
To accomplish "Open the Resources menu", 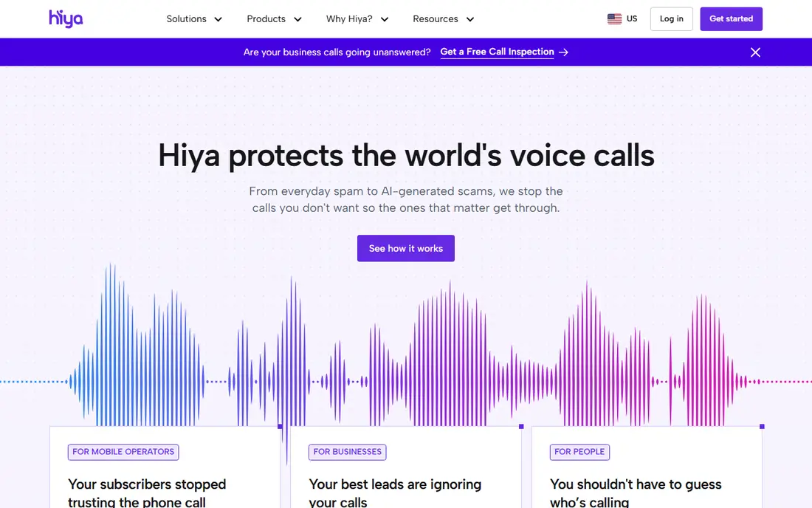I will (444, 19).
